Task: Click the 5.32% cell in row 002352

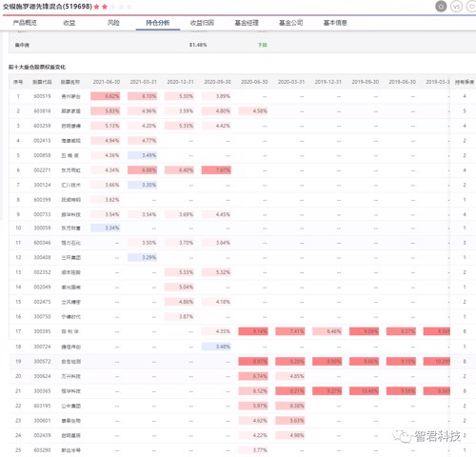Action: (x=216, y=272)
